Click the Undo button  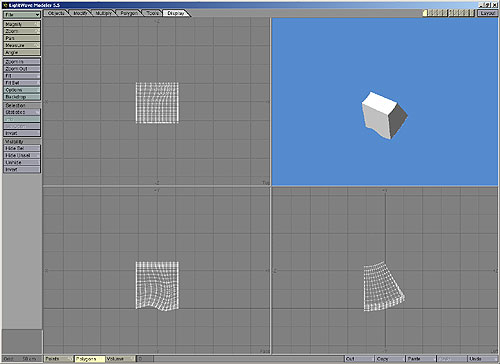[482, 359]
